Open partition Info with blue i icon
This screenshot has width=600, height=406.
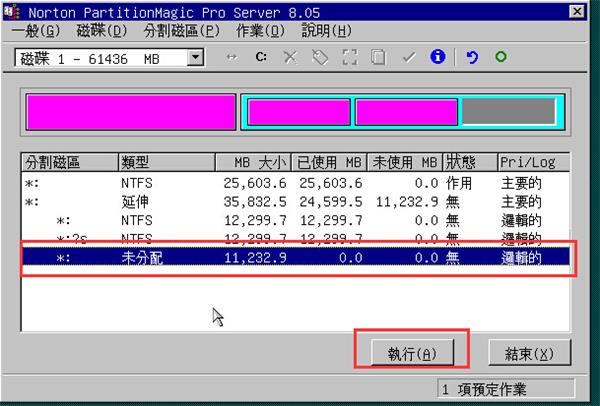(x=438, y=57)
